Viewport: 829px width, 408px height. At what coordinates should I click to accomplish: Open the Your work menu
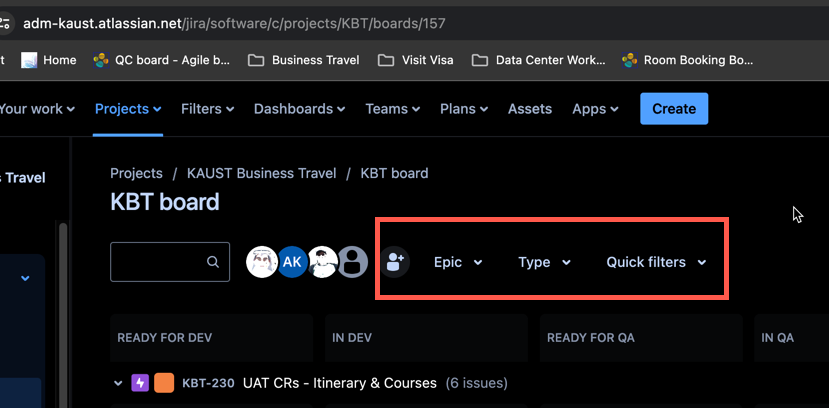37,109
